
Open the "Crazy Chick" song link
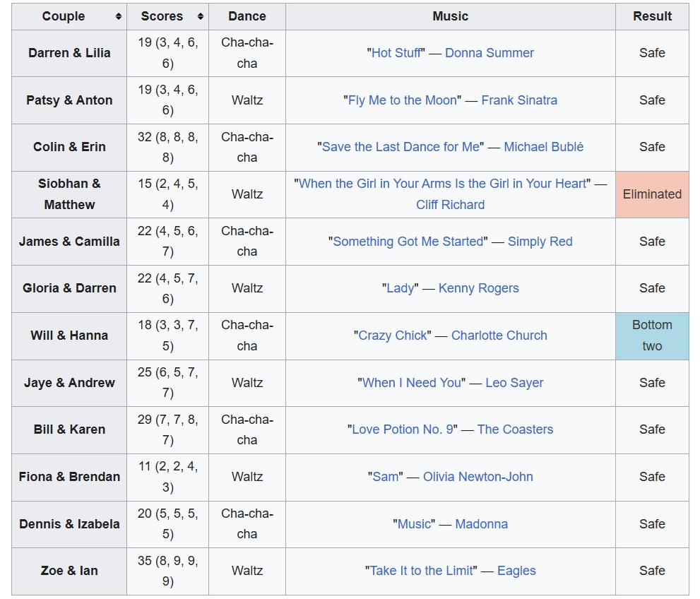pyautogui.click(x=393, y=336)
